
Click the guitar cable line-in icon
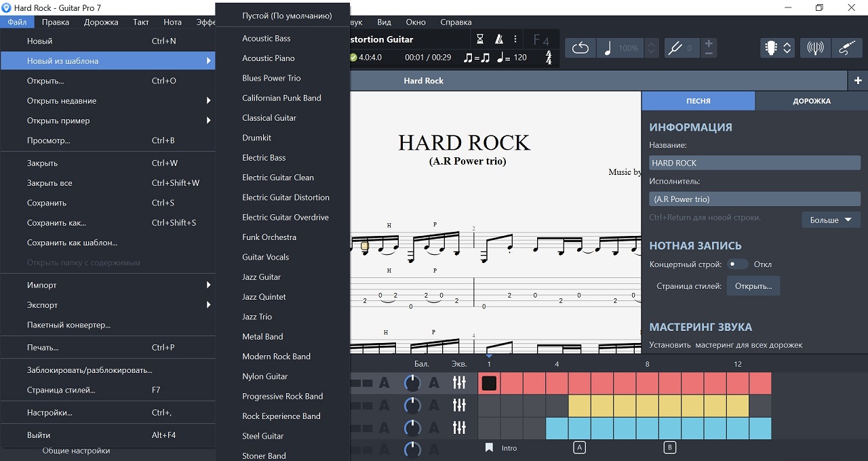(846, 48)
